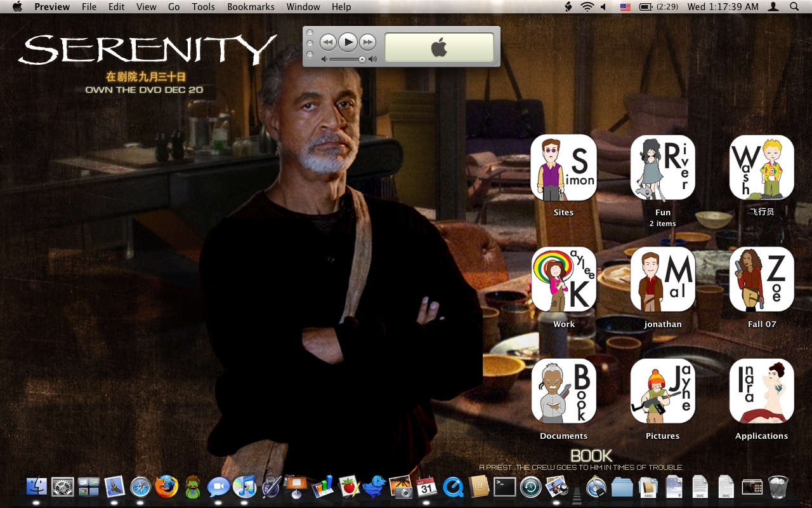Click the low volume speaker icon

(324, 59)
